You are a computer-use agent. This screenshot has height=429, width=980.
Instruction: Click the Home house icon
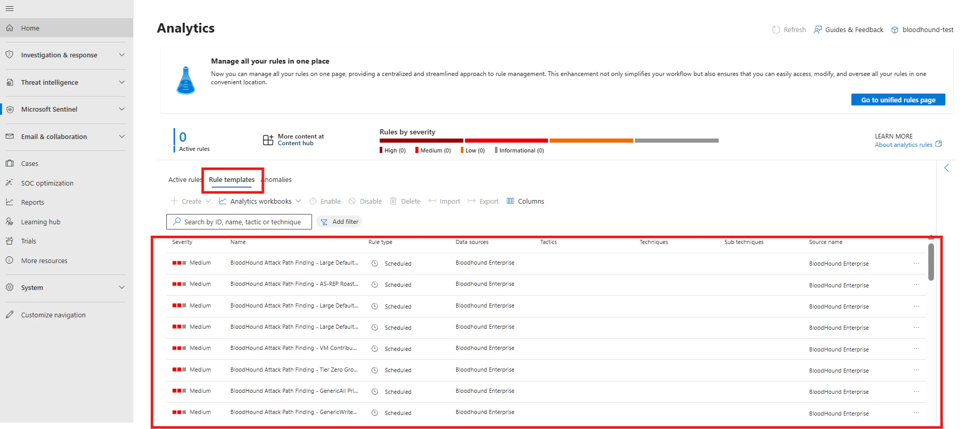coord(9,28)
